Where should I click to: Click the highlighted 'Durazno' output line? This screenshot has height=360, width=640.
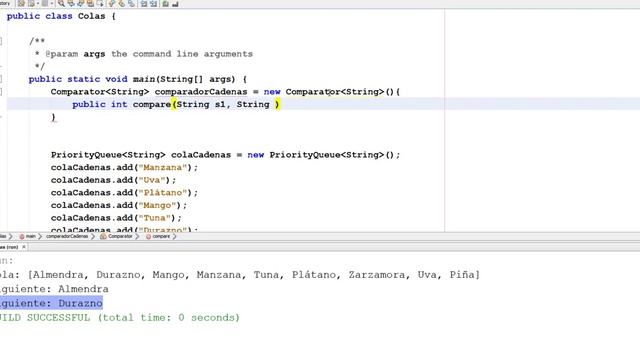(x=51, y=304)
